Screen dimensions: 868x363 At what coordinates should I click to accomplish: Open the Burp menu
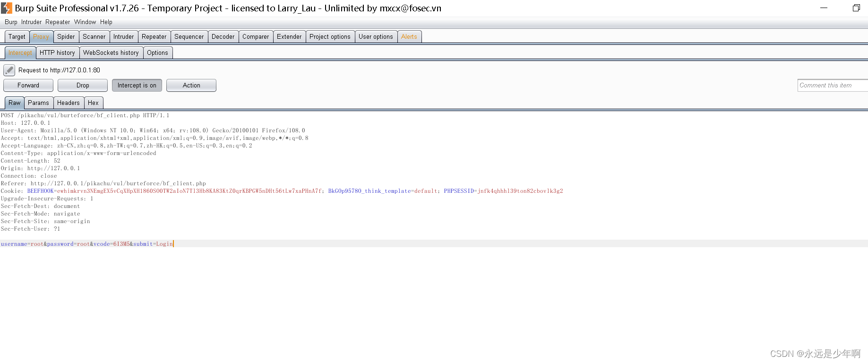click(11, 22)
